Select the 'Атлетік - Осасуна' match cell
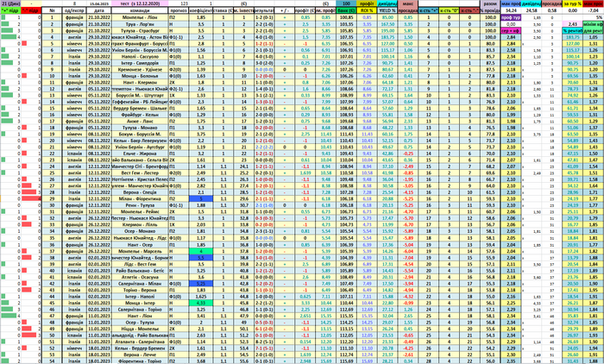The height and width of the screenshot is (364, 604). [x=140, y=277]
